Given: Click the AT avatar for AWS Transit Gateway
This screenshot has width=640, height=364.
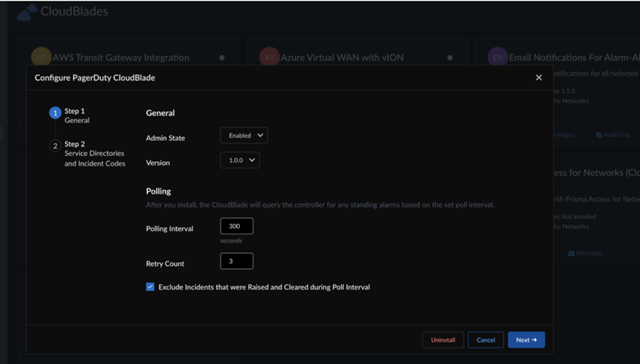Looking at the screenshot, I should click(41, 57).
